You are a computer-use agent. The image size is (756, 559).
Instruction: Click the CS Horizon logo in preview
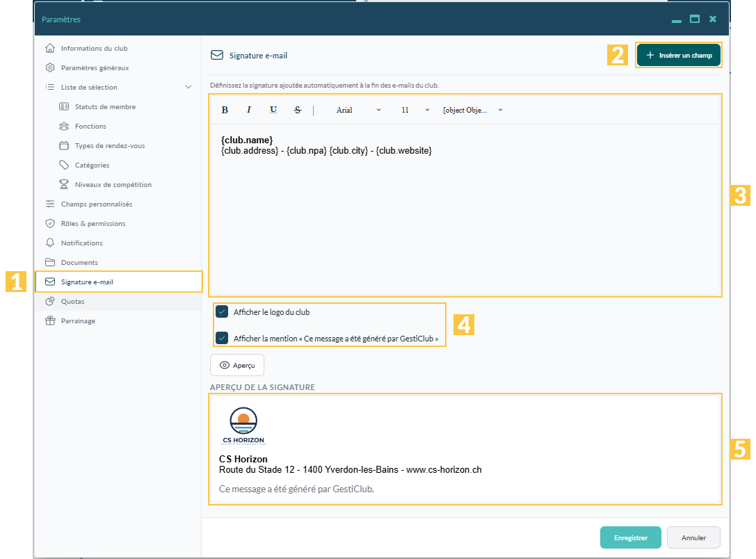(243, 426)
